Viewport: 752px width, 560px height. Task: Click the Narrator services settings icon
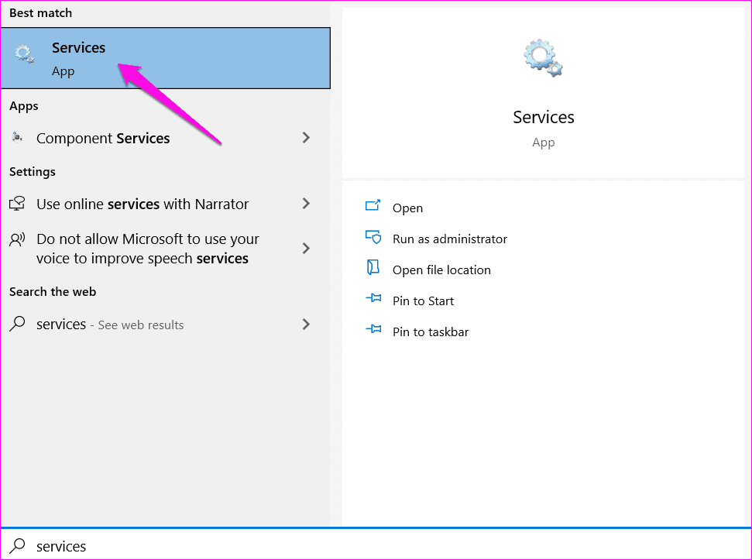click(17, 204)
